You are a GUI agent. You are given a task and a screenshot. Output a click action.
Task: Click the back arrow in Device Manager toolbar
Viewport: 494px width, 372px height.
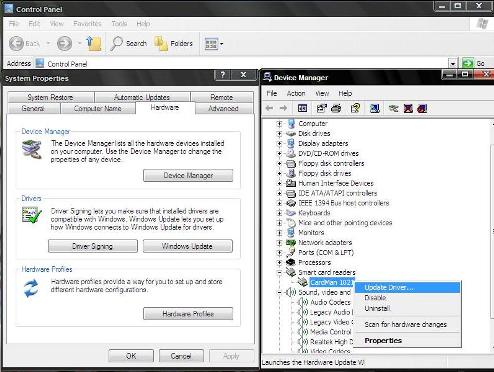270,108
